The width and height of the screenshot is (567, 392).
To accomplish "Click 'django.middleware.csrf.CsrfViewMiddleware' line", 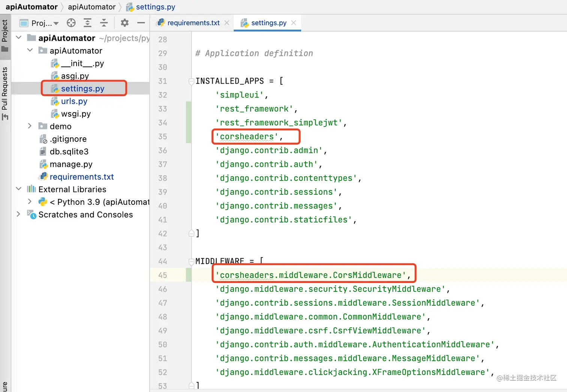I will 321,331.
